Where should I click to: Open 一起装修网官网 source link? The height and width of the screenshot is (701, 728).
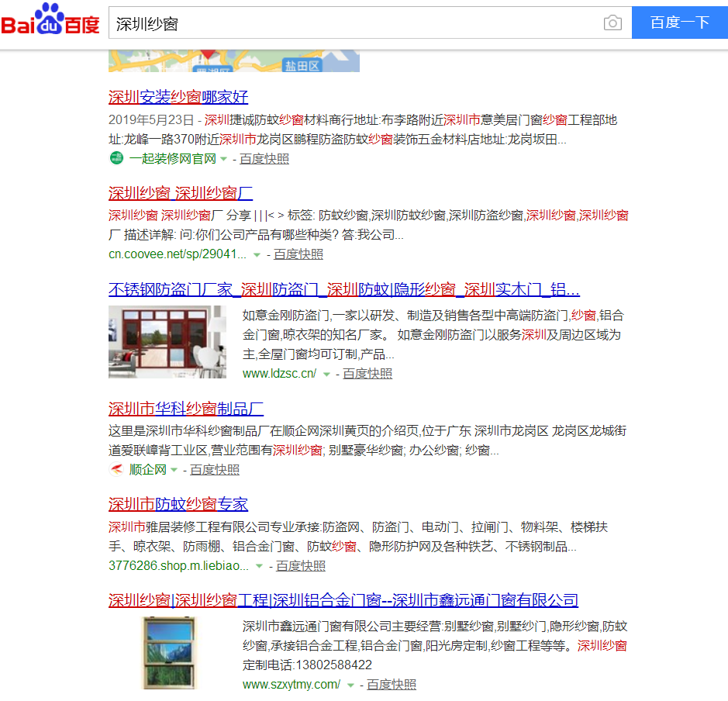click(173, 159)
